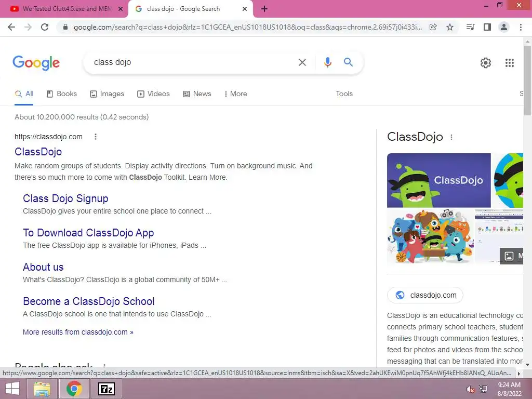Open the ClassDojo classroom screenshot thumbnail

coord(499,236)
